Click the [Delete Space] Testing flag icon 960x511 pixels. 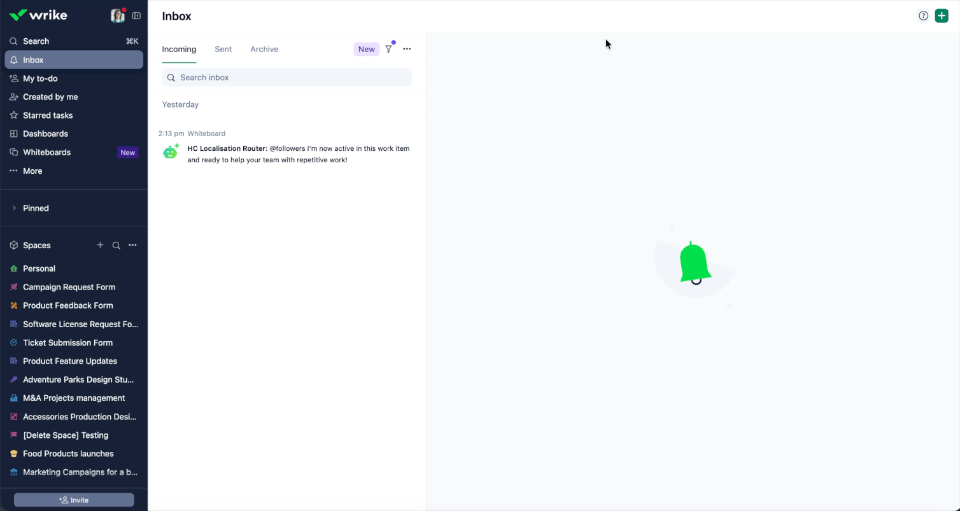coord(14,435)
